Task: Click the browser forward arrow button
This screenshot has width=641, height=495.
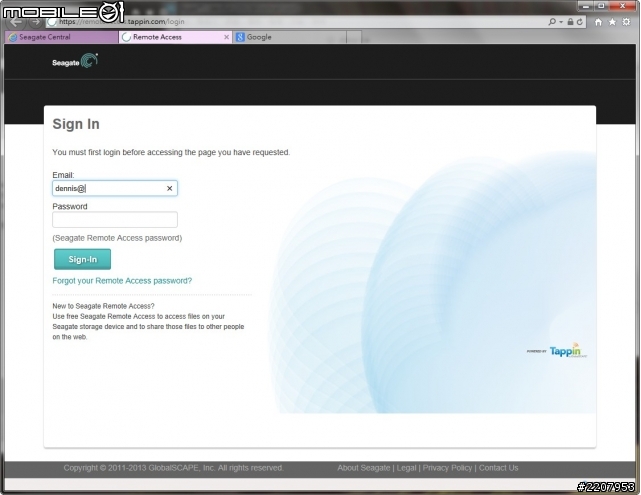Action: click(35, 22)
